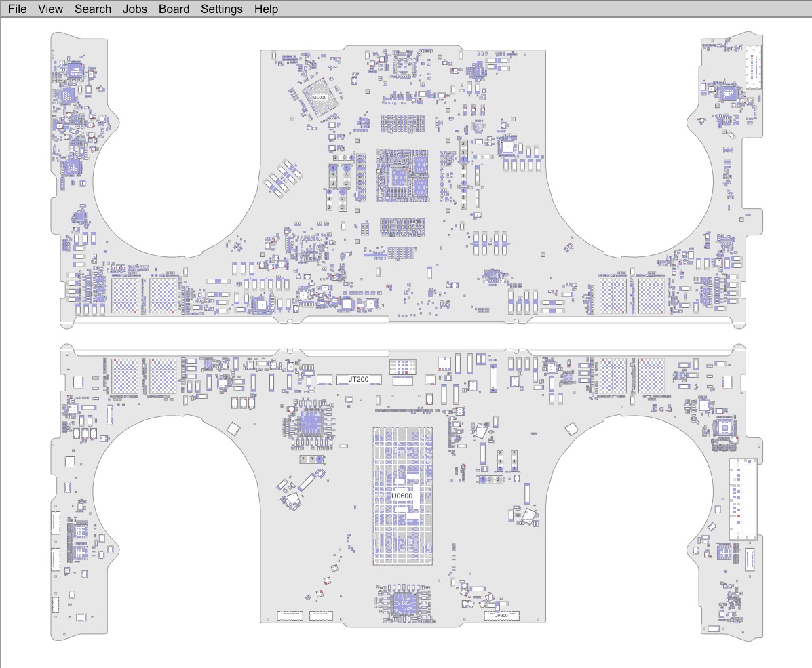
Task: Click the pin-grid connector right of JT200
Action: (x=404, y=367)
